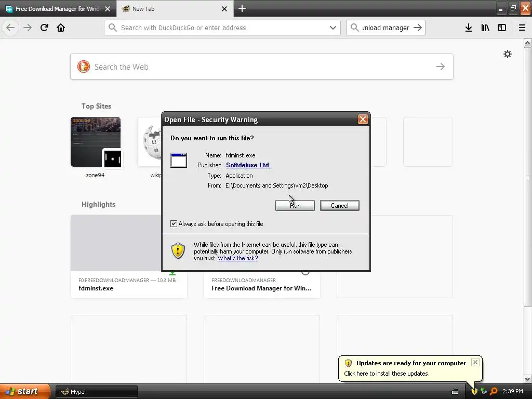Focus the toolbar search box
This screenshot has height=399, width=532.
click(x=385, y=28)
